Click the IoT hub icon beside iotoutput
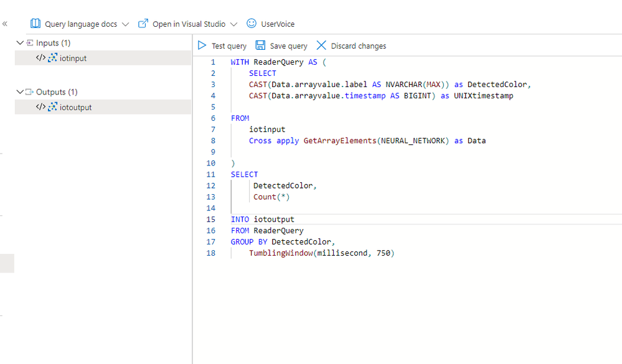Viewport: 622px width, 364px height. (52, 107)
